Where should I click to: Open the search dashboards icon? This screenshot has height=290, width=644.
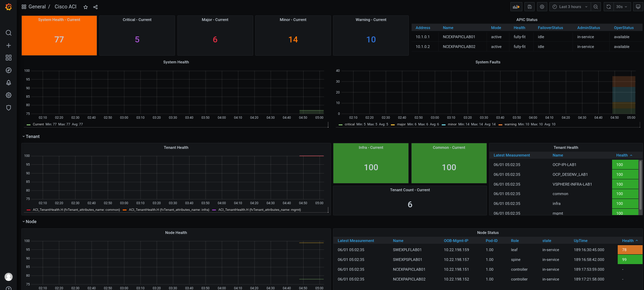(9, 33)
